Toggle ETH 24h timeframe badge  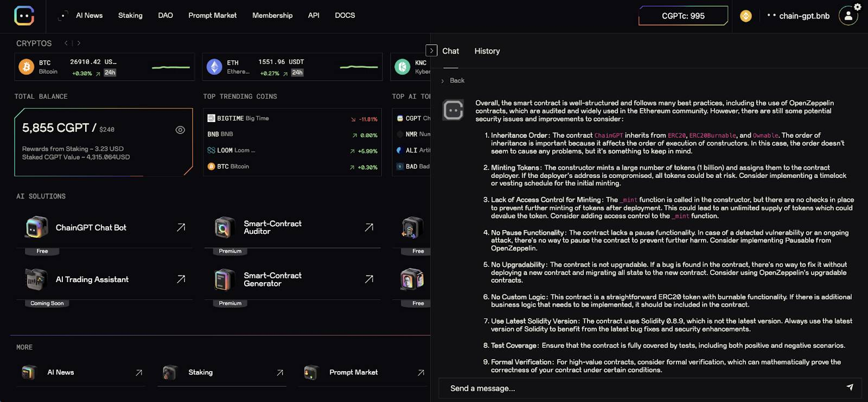click(297, 73)
